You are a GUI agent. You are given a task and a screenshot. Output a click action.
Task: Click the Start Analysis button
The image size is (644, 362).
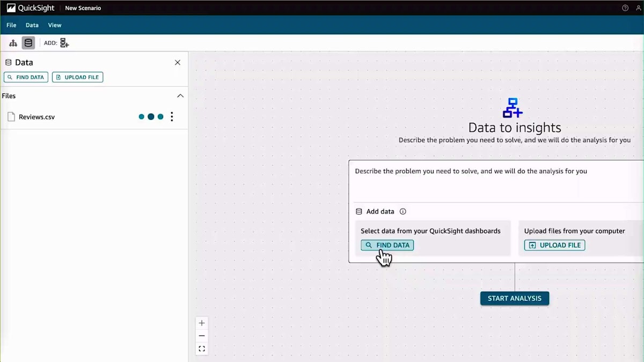[x=515, y=299]
